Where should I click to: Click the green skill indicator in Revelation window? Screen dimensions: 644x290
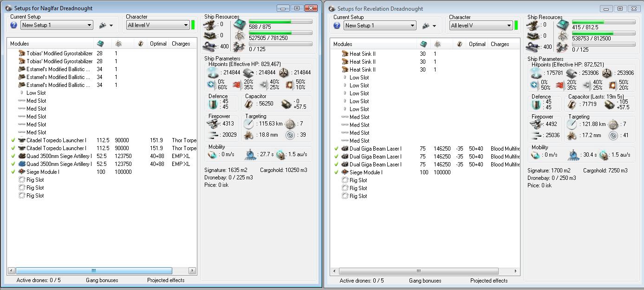pos(516,26)
